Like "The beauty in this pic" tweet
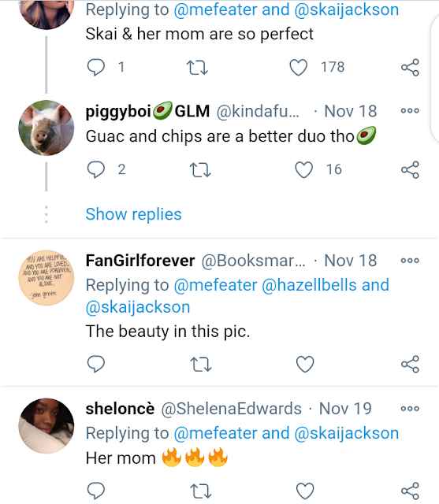 tap(305, 364)
